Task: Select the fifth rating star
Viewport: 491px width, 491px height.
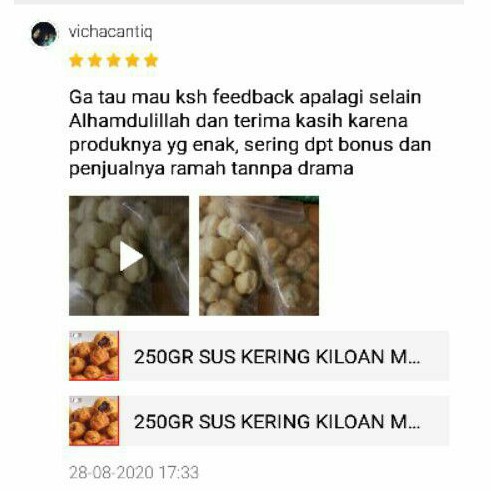Action: pos(151,61)
